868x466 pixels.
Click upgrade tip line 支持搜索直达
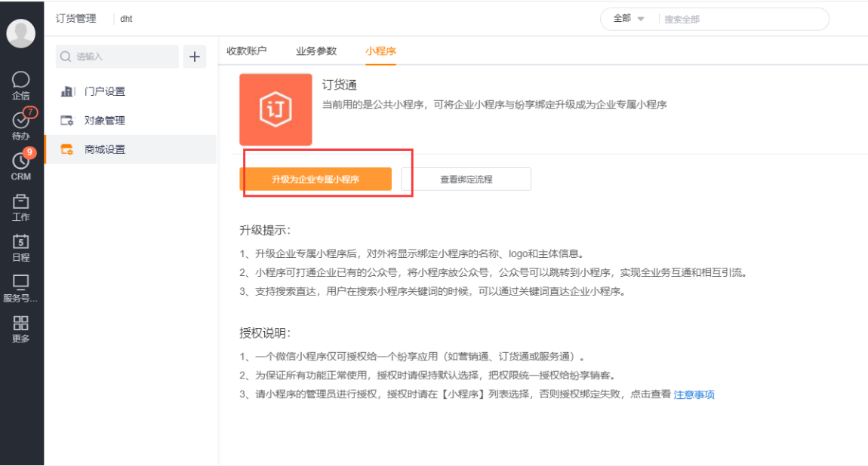pyautogui.click(x=433, y=291)
